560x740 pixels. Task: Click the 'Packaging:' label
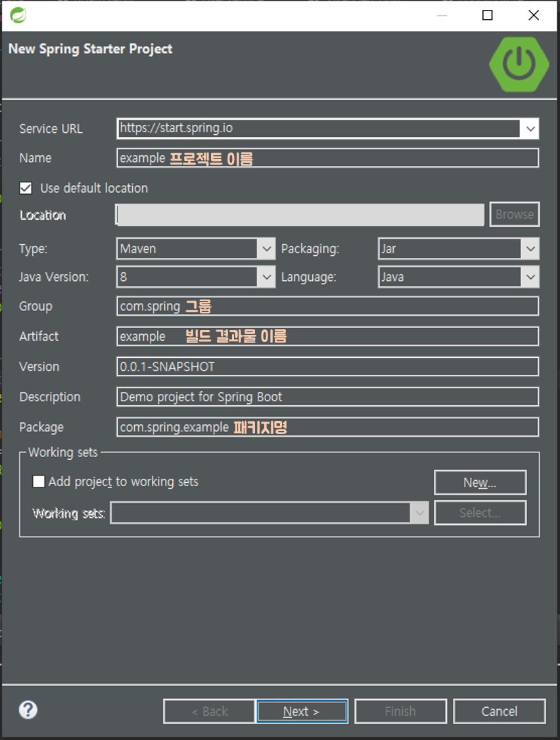click(310, 249)
